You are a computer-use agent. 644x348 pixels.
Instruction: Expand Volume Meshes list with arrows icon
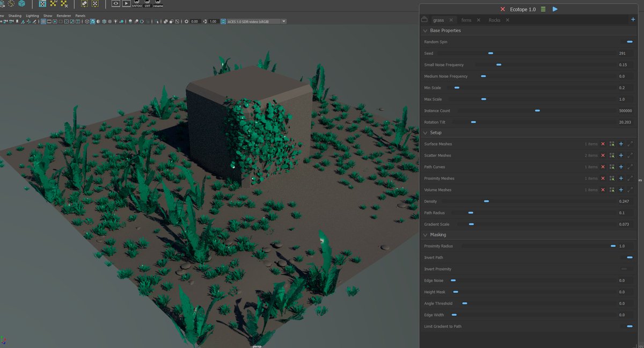(630, 190)
